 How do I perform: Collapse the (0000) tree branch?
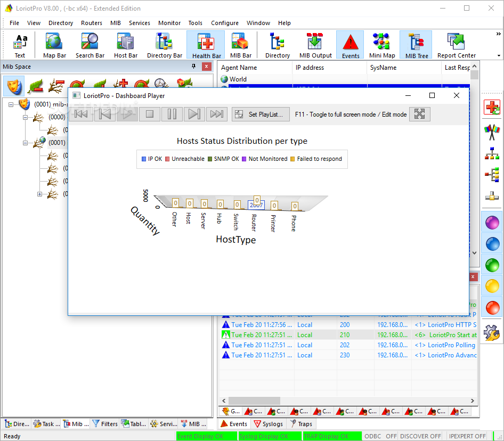[25, 117]
